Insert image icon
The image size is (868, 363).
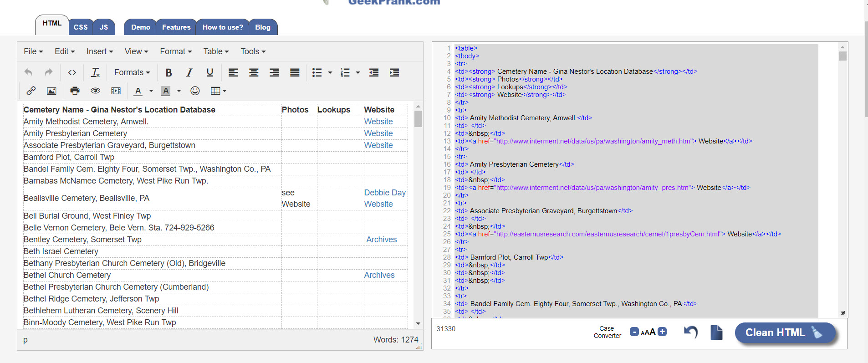click(x=51, y=91)
